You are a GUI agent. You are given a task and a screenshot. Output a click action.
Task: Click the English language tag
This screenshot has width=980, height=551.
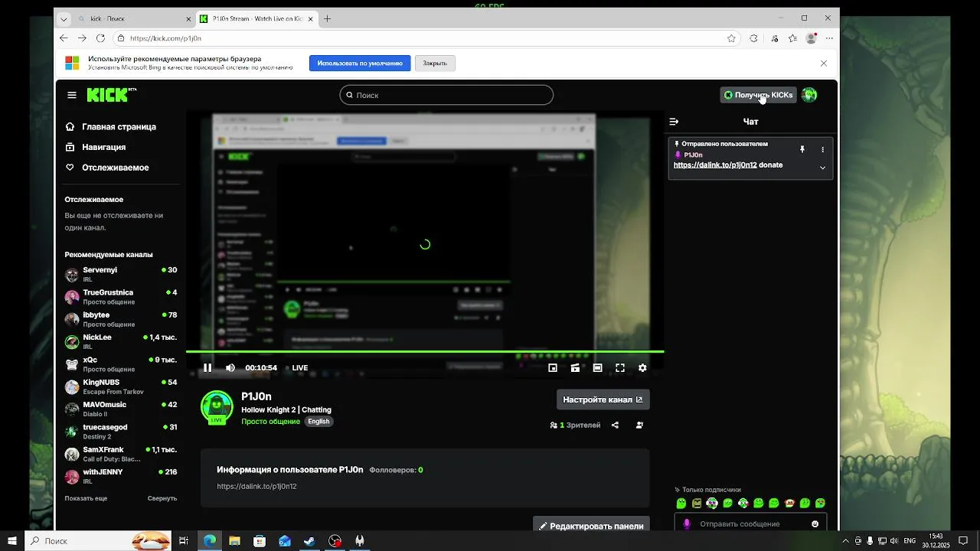[x=318, y=422]
